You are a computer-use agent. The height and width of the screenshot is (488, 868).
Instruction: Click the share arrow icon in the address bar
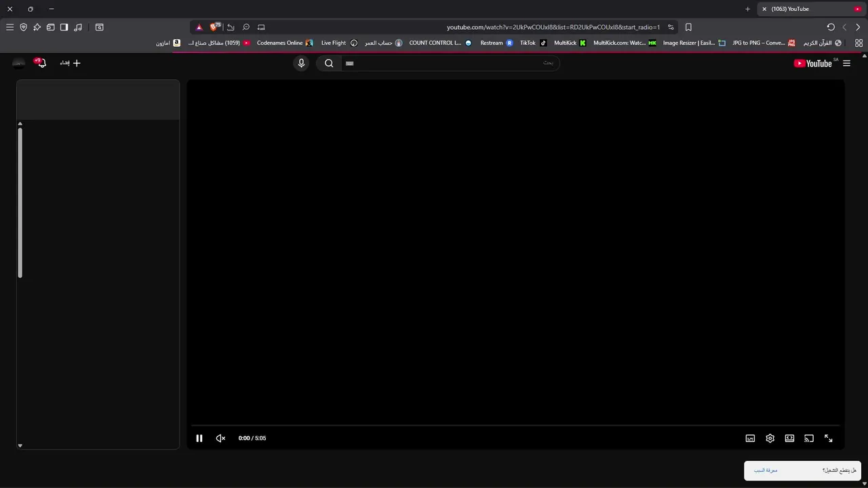(231, 27)
